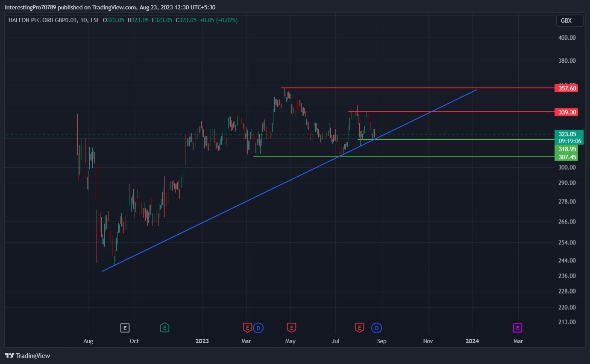Open the green earnings marker on the timeline
The width and height of the screenshot is (590, 364).
pyautogui.click(x=164, y=328)
